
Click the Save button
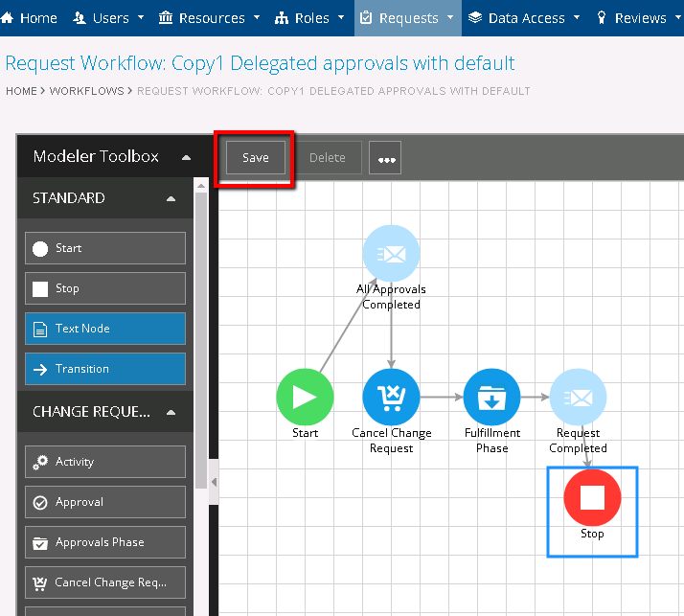point(255,158)
